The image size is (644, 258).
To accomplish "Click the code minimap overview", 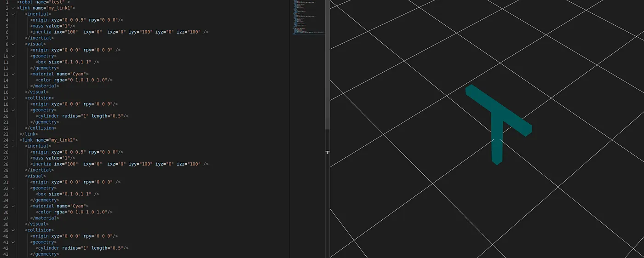I will pyautogui.click(x=308, y=17).
